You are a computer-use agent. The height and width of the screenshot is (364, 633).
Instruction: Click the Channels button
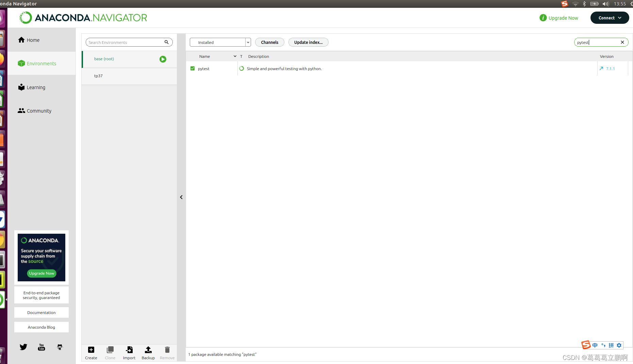click(x=270, y=42)
